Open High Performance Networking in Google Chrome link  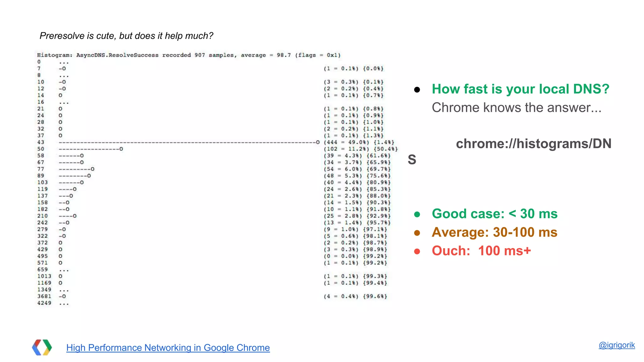168,348
